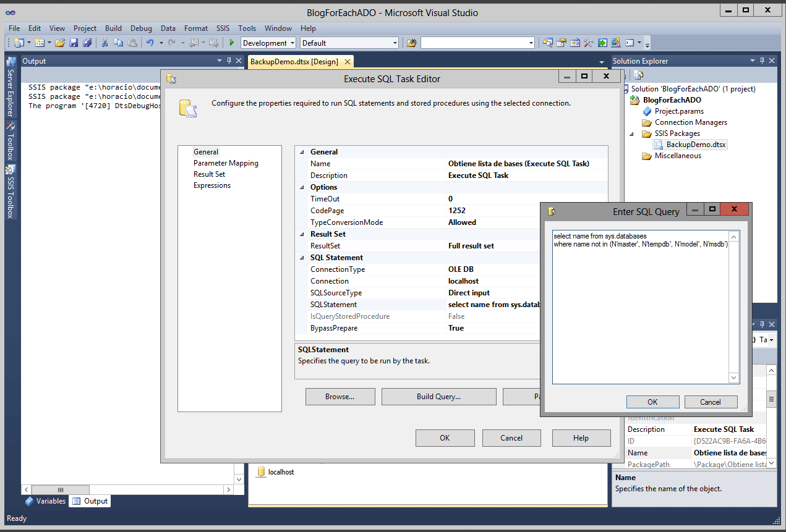Click the Build Query... button
The image size is (786, 532).
click(438, 397)
